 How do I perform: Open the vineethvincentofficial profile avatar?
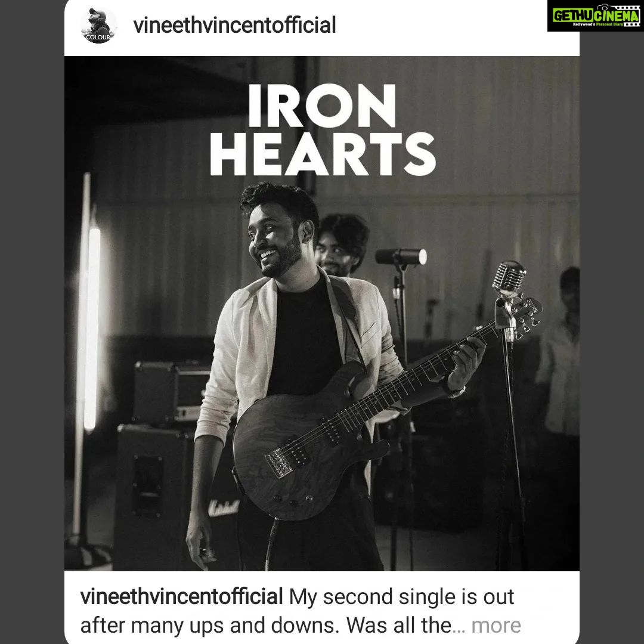coord(98,26)
